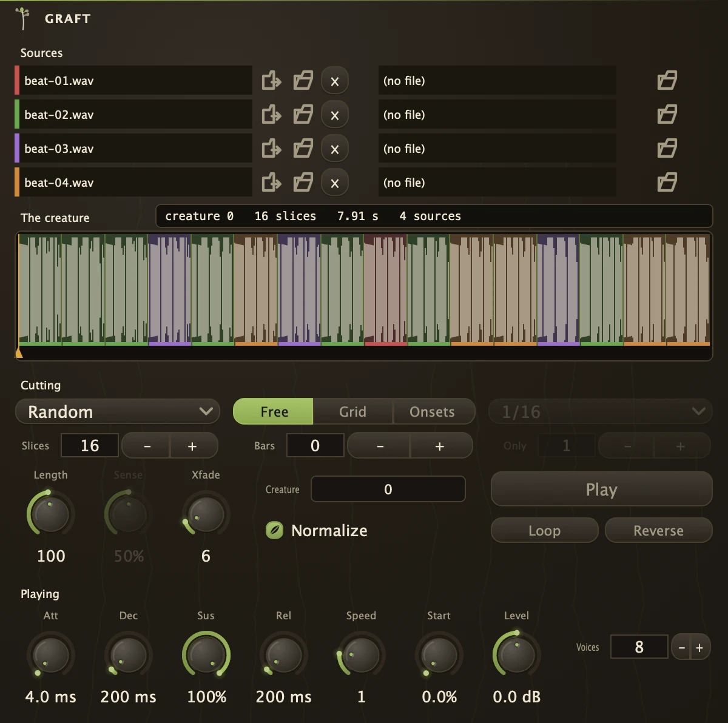728x723 pixels.
Task: Click the 0.0 dB level value
Action: pos(517,697)
